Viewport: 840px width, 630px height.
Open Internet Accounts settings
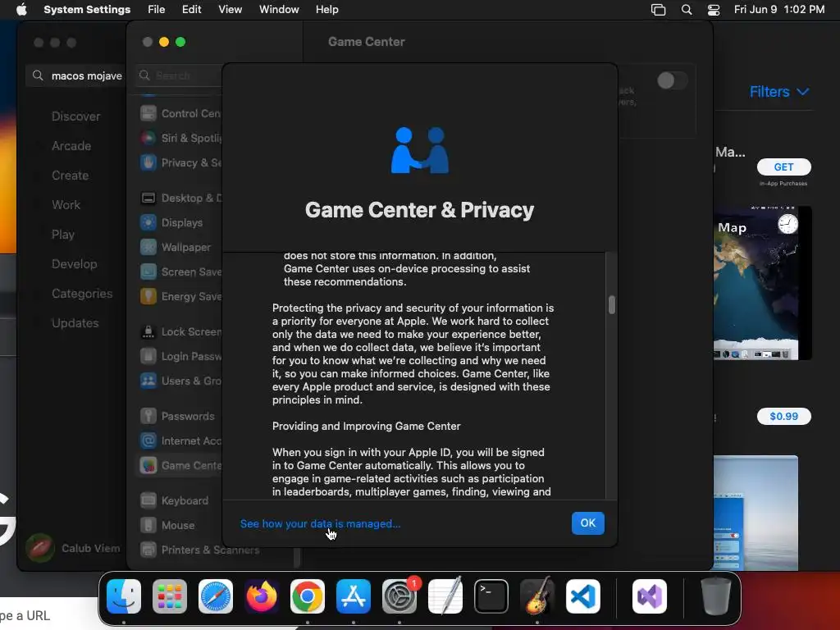pos(180,441)
